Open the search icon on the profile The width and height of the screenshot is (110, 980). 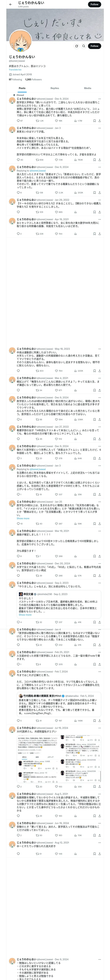tap(83, 46)
